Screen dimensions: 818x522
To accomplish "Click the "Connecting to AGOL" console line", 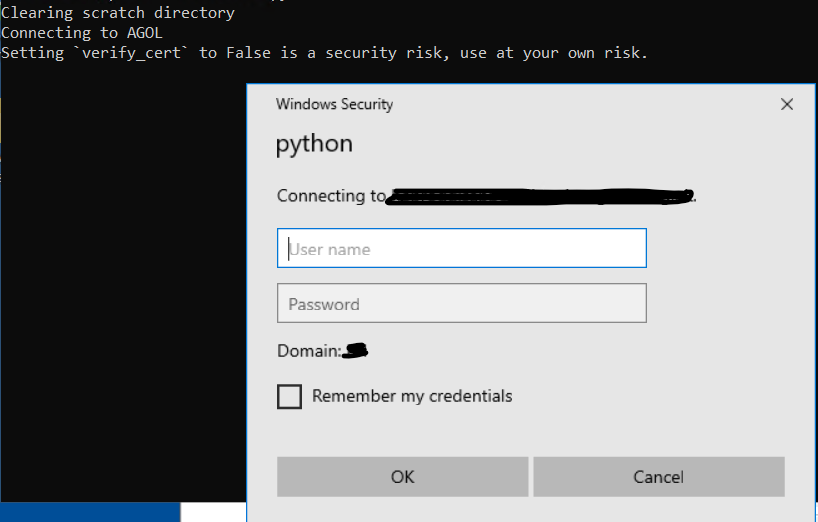I will (82, 33).
